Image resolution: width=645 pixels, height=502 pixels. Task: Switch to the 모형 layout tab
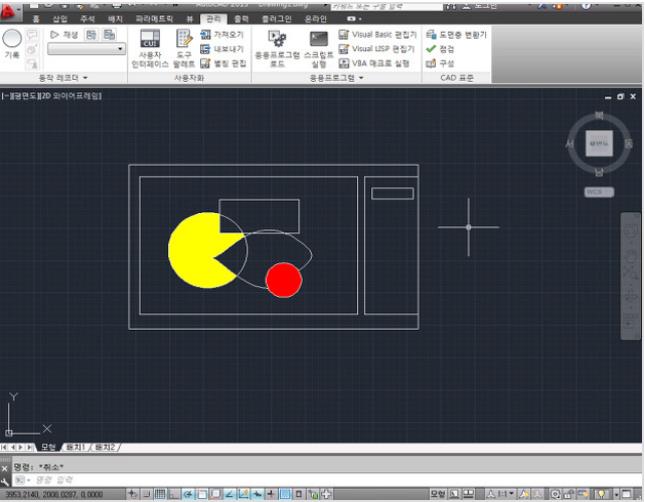(x=49, y=447)
